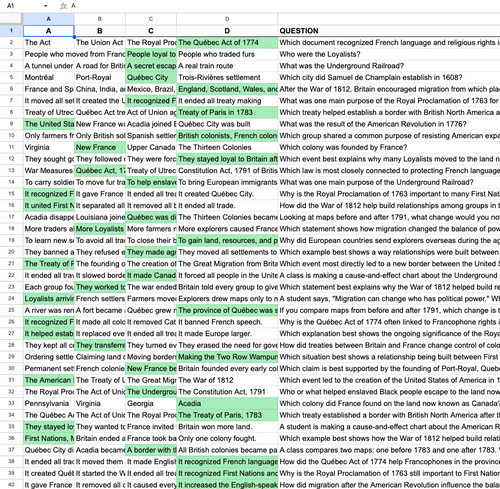Click green cell 'Québec City'
500x489 pixels.
pyautogui.click(x=151, y=77)
